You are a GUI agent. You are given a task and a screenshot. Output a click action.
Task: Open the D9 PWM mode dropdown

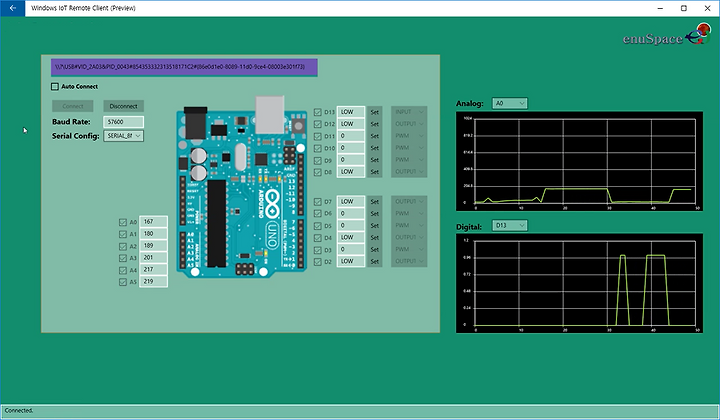409,160
